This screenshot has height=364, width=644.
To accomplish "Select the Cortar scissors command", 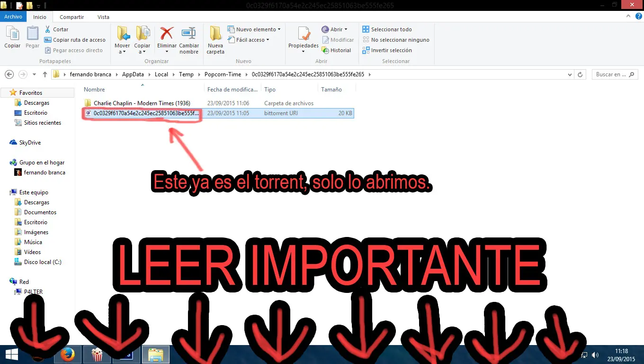I will (56, 29).
